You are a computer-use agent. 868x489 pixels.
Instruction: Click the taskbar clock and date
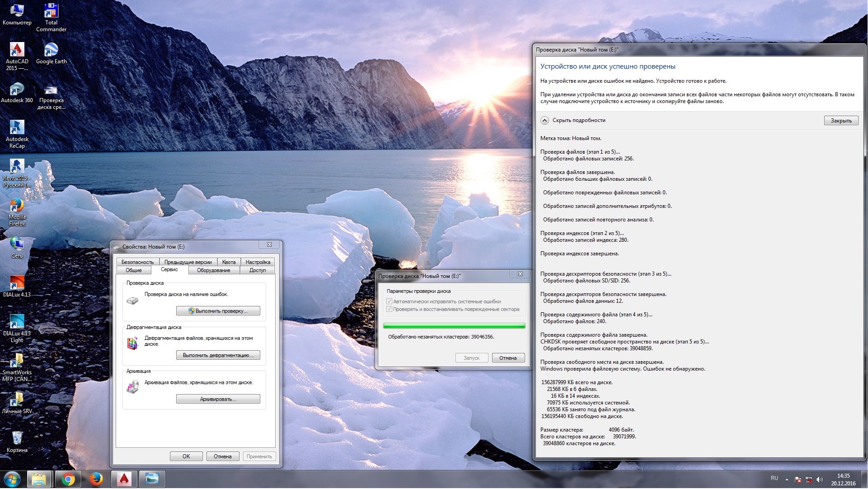[843, 479]
